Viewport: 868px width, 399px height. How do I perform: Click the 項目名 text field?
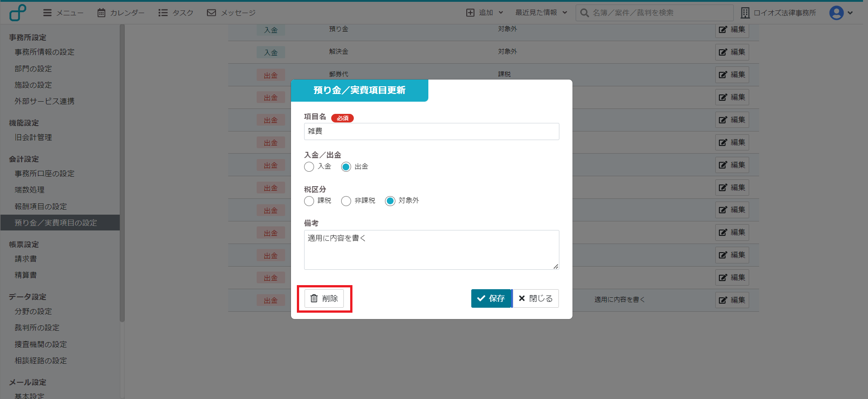tap(431, 131)
